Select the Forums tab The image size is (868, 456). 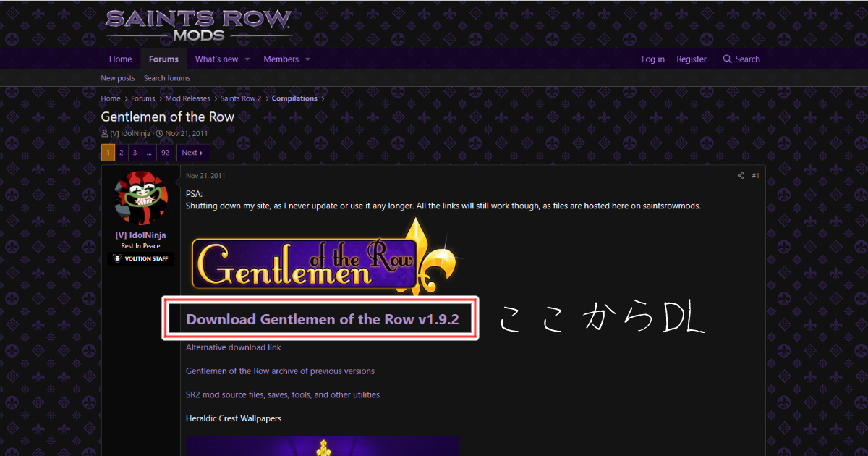163,59
